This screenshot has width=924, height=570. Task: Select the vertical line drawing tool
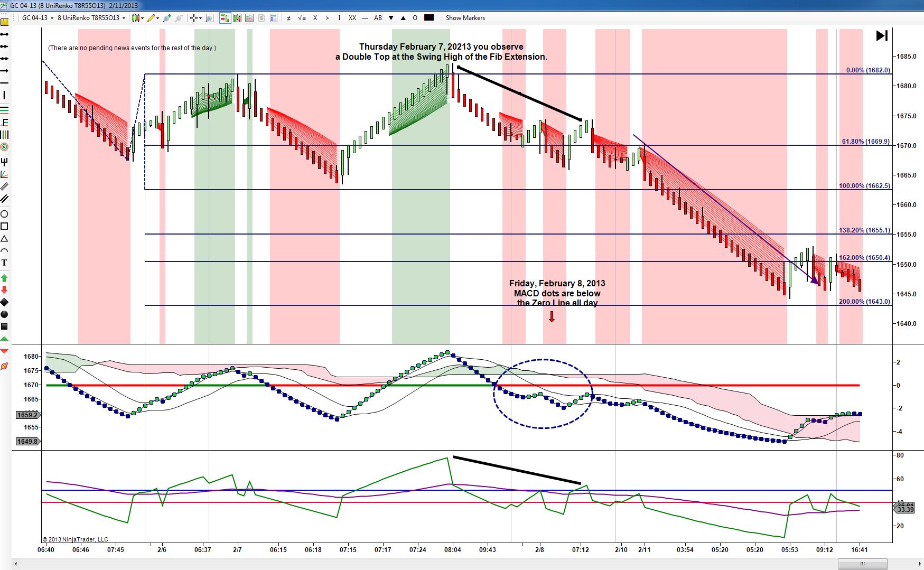(x=4, y=96)
